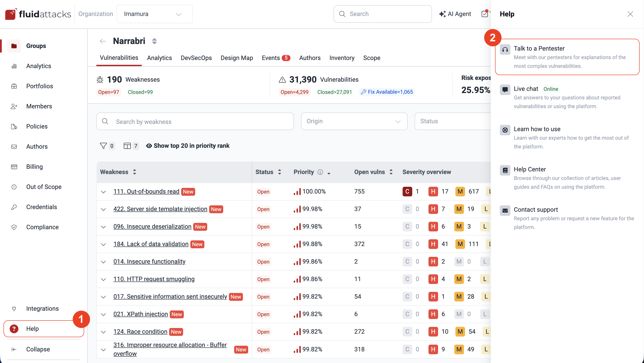Click the fluidattacks logo
644x363 pixels.
pos(37,14)
